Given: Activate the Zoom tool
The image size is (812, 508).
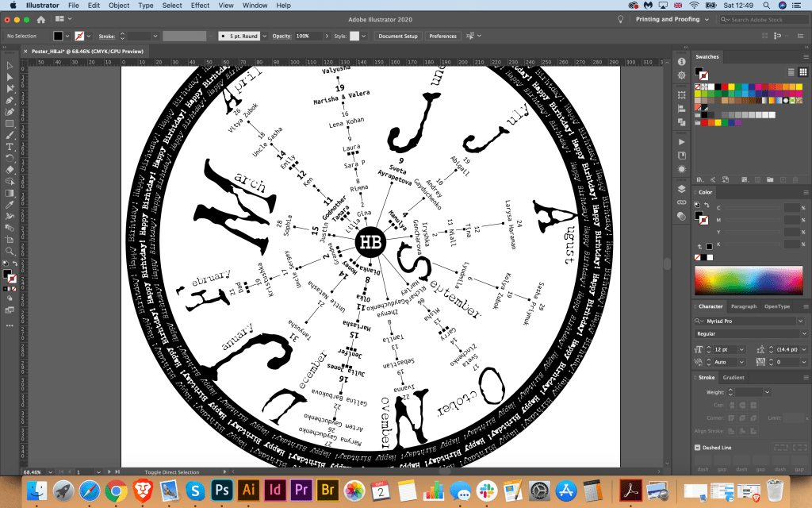Looking at the screenshot, I should 10,261.
